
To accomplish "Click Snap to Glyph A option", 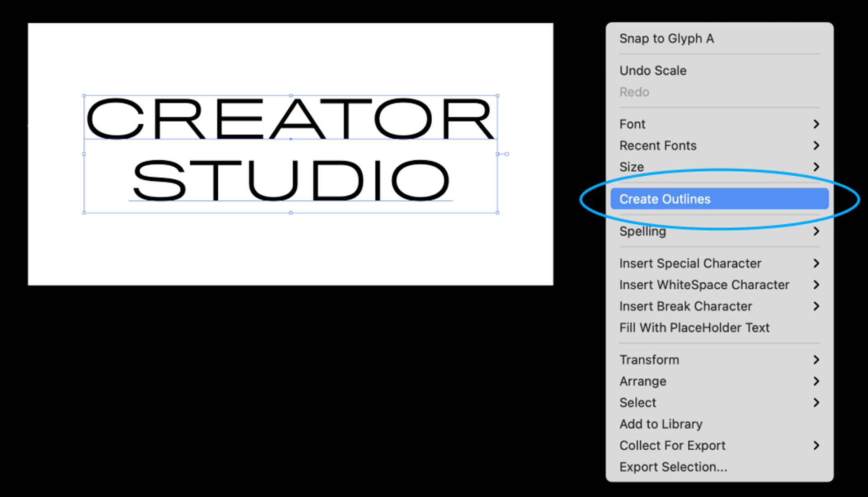I will click(x=666, y=38).
